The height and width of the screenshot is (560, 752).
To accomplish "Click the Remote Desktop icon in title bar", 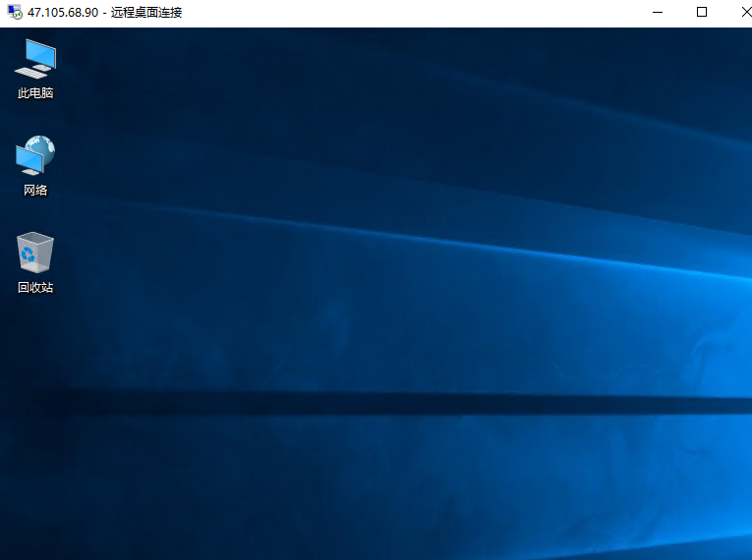I will pos(14,13).
